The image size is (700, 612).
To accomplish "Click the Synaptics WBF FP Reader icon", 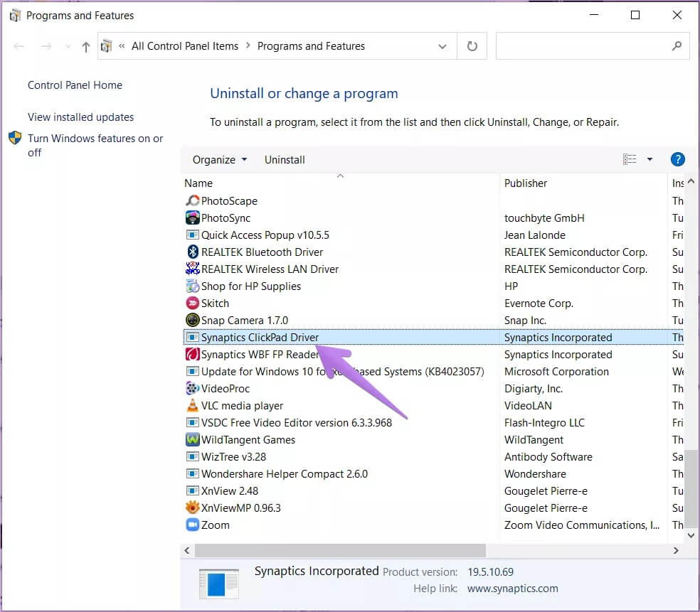I will [192, 354].
